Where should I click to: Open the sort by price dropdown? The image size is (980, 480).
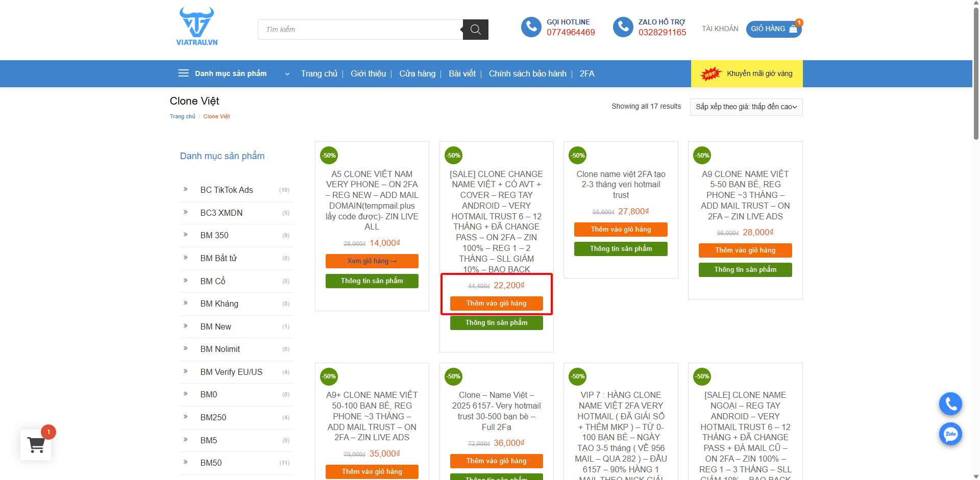point(746,107)
